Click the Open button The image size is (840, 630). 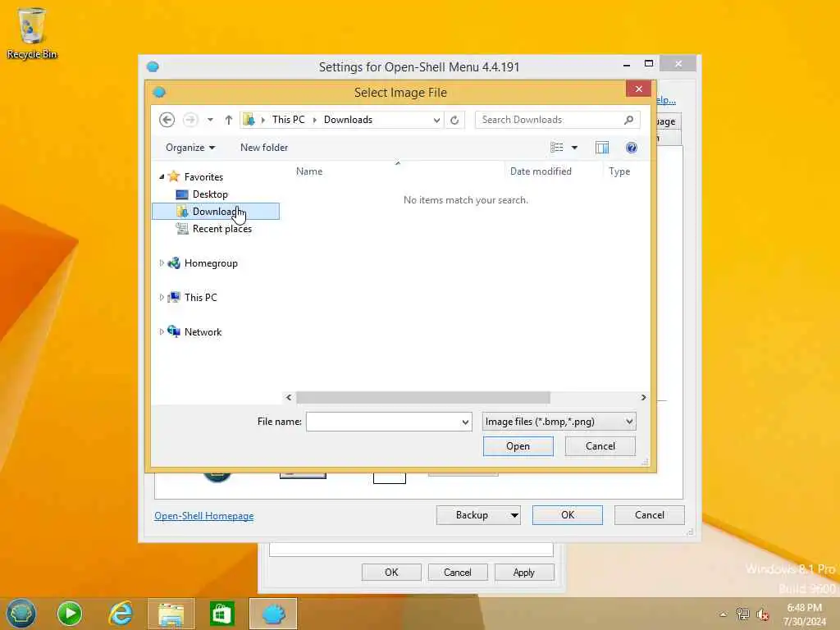pyautogui.click(x=518, y=446)
